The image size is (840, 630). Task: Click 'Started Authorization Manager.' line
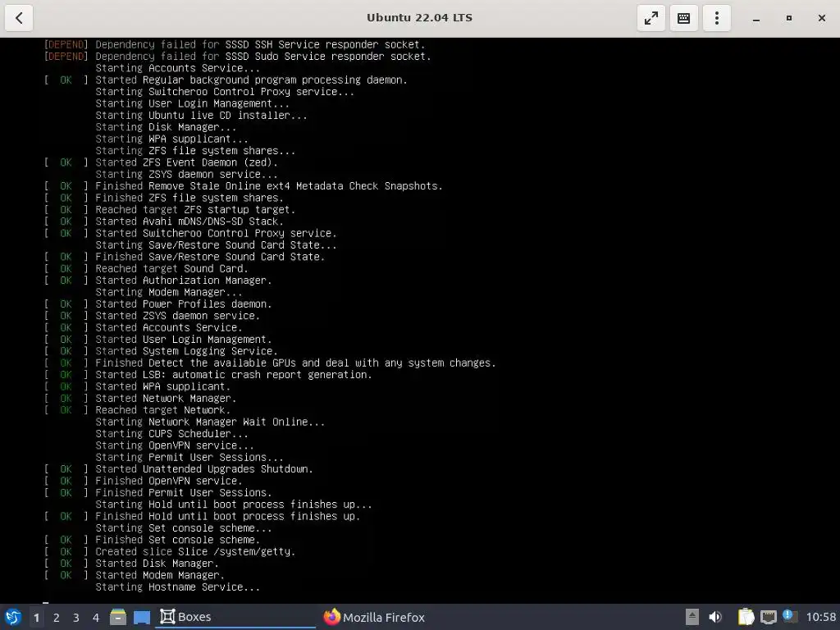point(183,281)
